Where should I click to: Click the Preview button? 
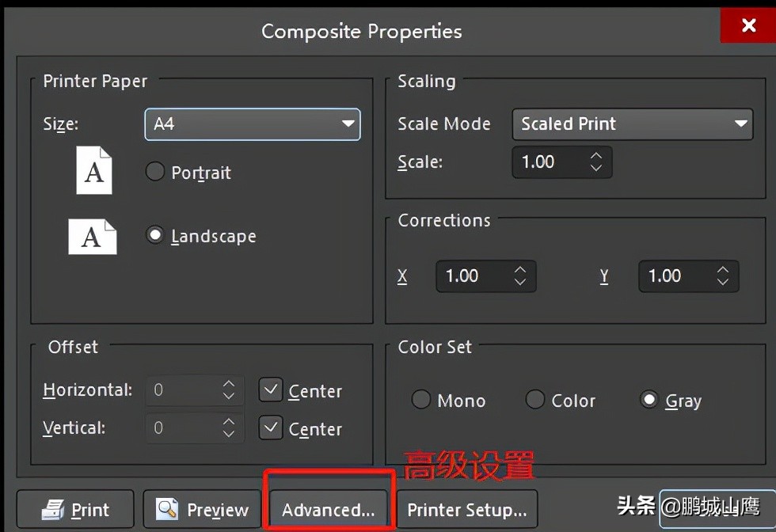coord(202,509)
